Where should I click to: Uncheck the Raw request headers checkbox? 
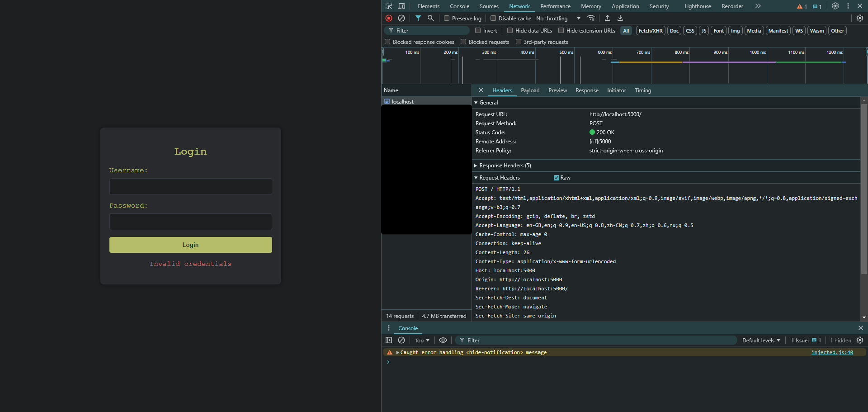click(557, 178)
